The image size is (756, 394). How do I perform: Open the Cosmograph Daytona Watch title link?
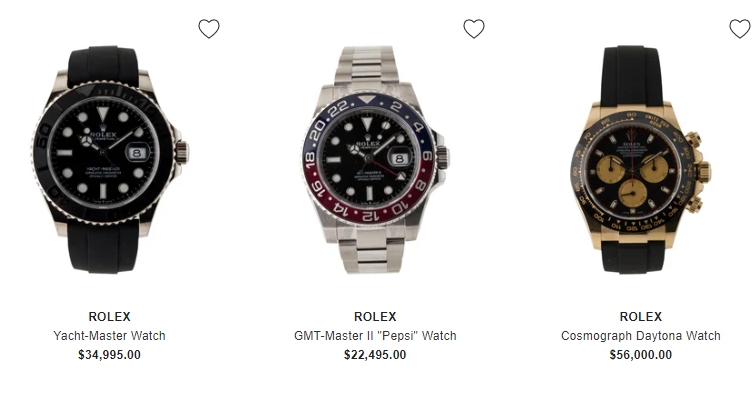[641, 336]
